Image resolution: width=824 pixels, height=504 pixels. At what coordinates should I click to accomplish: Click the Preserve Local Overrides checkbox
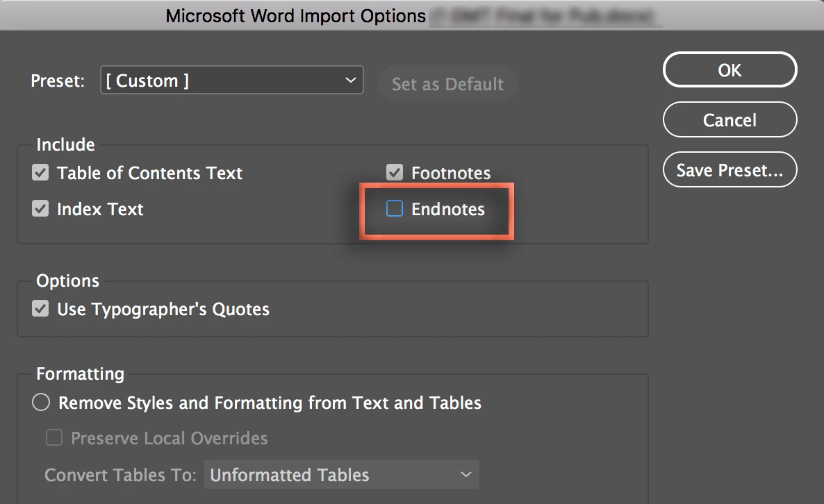53,438
